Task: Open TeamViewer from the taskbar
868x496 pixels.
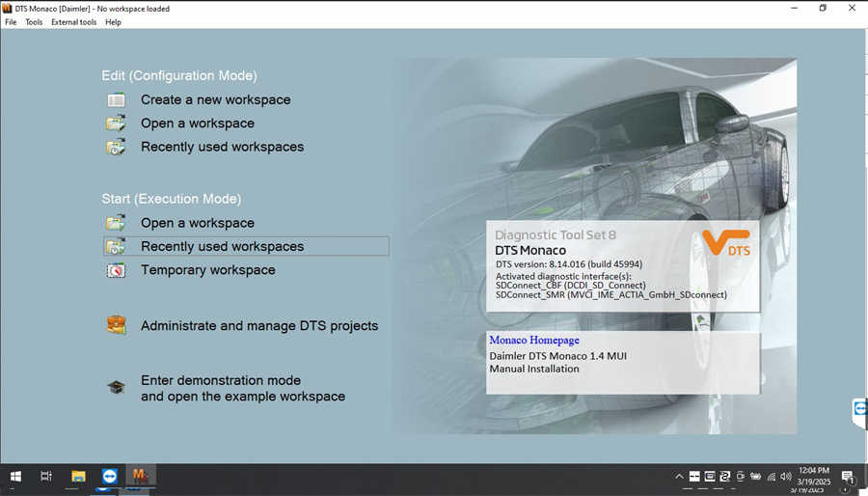Action: point(108,476)
